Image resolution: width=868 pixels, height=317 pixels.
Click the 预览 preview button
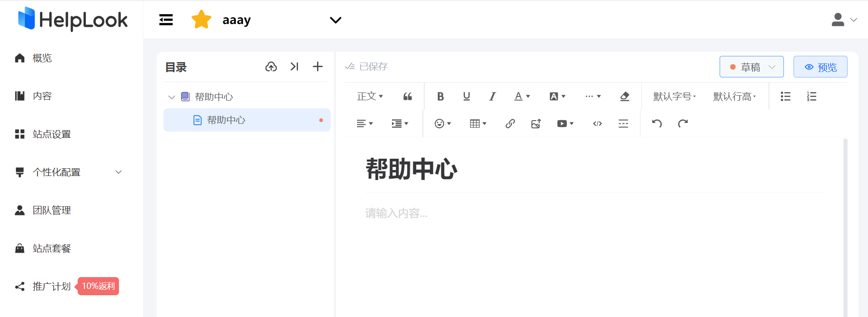[x=820, y=67]
